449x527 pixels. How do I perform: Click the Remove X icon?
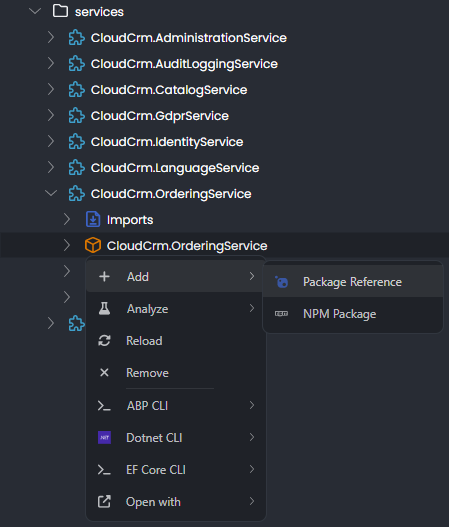click(104, 372)
